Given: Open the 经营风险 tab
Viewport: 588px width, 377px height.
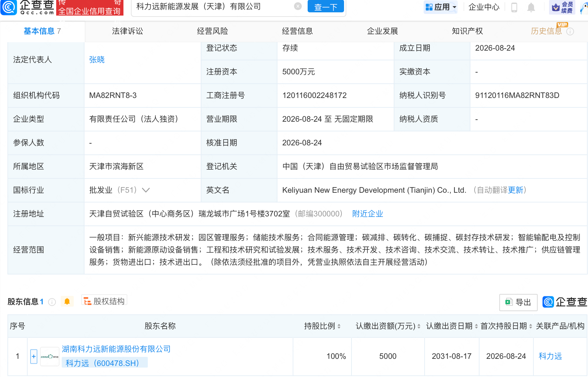Looking at the screenshot, I should 212,31.
